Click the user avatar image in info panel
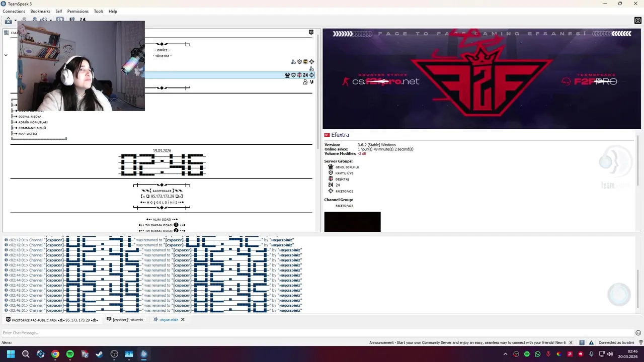The image size is (644, 362). point(352,222)
